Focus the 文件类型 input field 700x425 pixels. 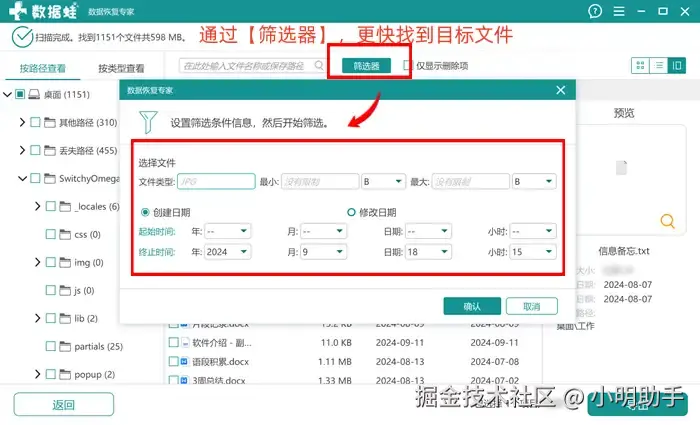coord(216,182)
